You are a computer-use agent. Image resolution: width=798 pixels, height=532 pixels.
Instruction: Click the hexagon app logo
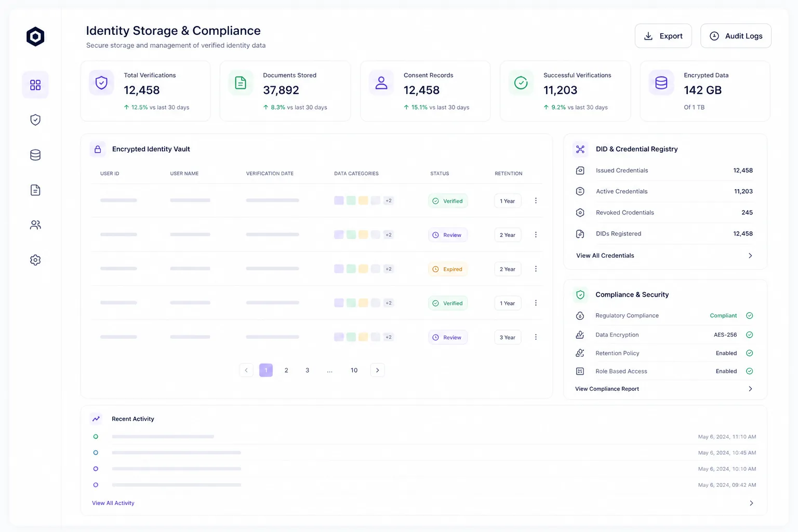pyautogui.click(x=35, y=36)
